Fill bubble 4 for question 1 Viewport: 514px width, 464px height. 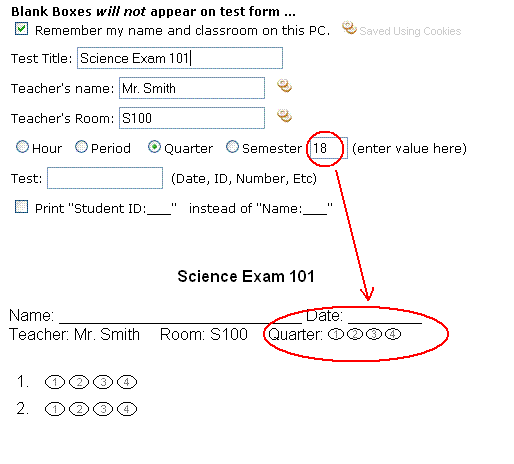pos(127,382)
